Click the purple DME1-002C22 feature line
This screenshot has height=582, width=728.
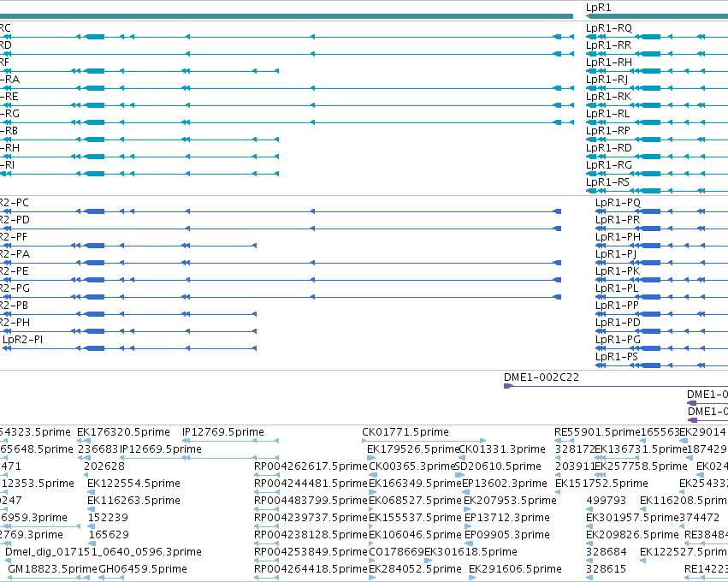(x=616, y=386)
